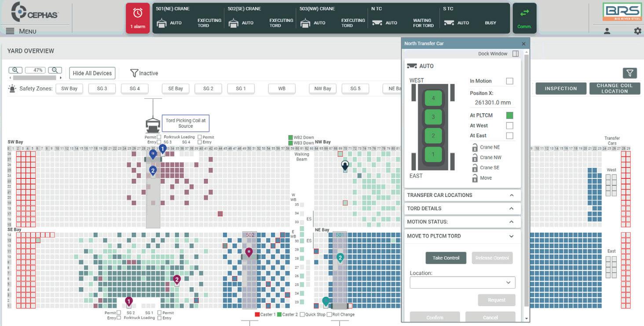Open the alarm clock alert showing 1 alarm
The image size is (644, 326).
coord(138,18)
